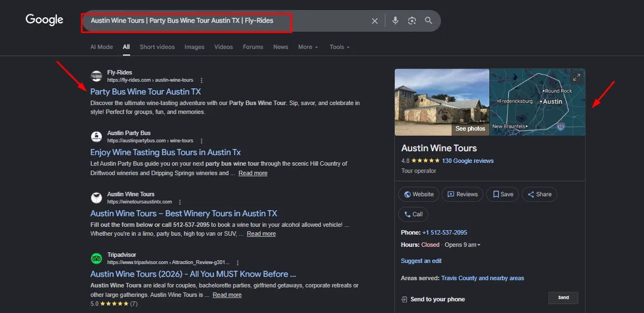This screenshot has height=313, width=644.
Task: Open Google Lens image search
Action: (412, 21)
